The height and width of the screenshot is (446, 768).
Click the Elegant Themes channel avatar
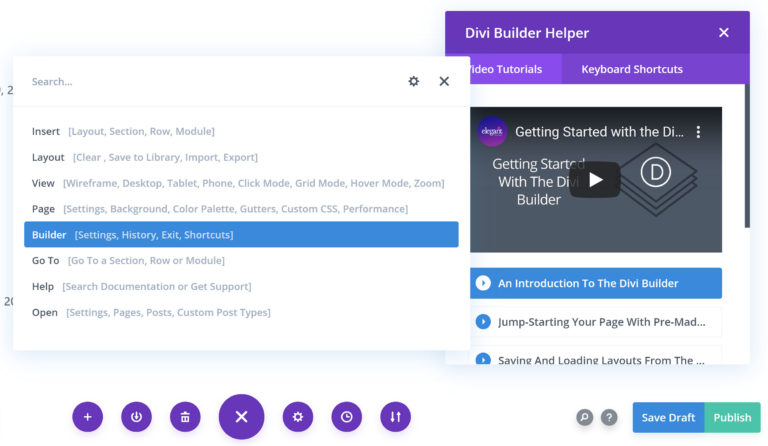coord(492,131)
